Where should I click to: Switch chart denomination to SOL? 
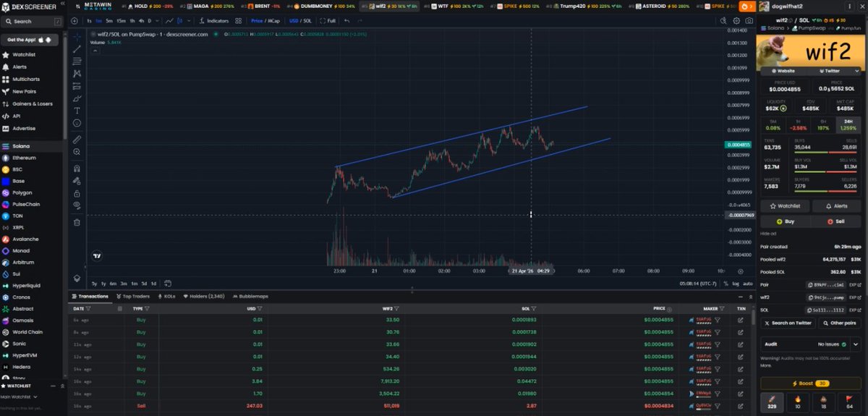(307, 21)
